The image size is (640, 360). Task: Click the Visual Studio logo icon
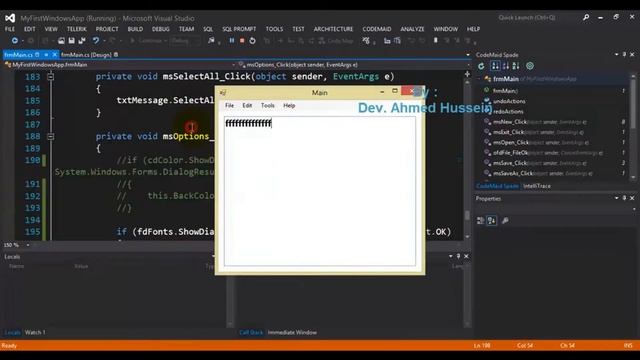coord(10,18)
